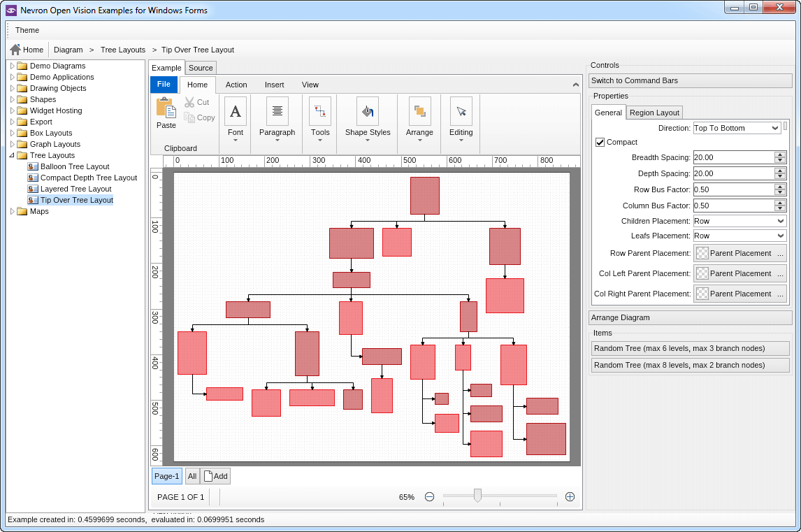This screenshot has height=532, width=801.
Task: Click the Paste clipboard icon
Action: [x=166, y=108]
